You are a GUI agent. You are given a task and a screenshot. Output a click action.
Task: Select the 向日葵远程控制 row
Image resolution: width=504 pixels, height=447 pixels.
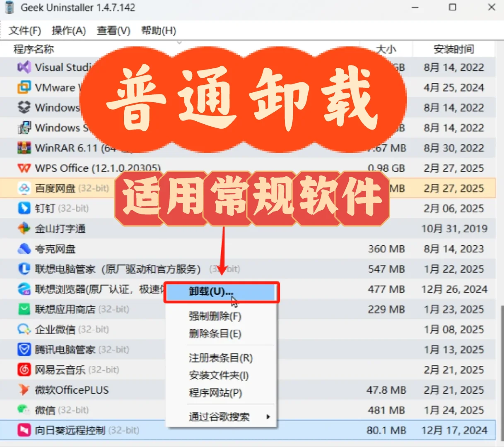(83, 430)
